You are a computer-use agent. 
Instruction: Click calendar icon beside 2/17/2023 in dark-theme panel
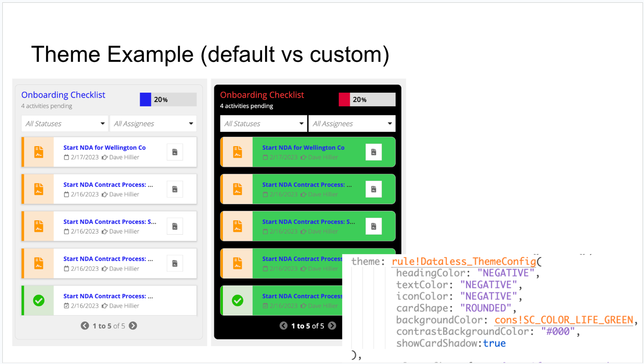click(265, 157)
